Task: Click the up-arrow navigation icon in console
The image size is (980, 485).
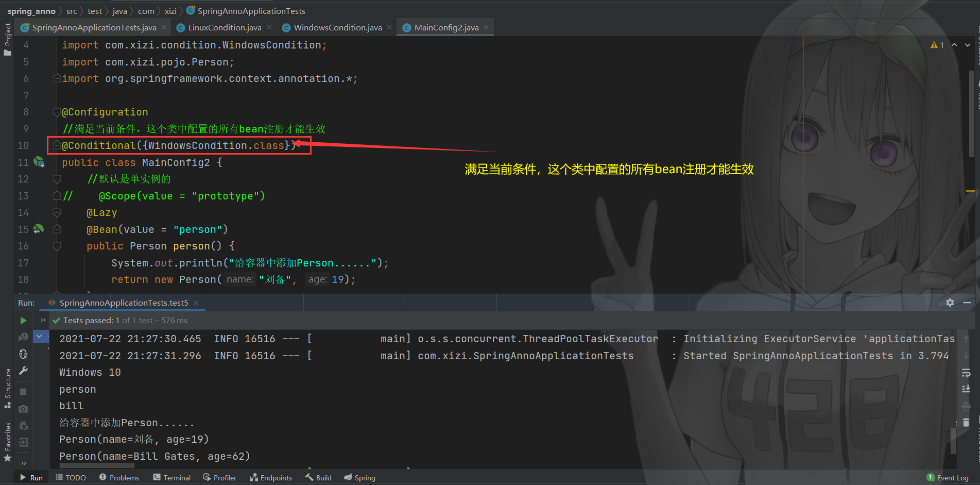Action: (x=967, y=339)
